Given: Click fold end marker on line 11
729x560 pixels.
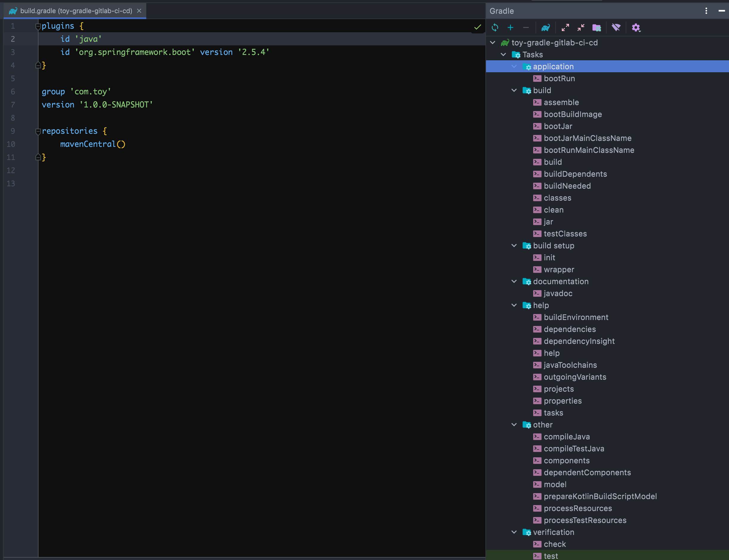Looking at the screenshot, I should point(38,157).
